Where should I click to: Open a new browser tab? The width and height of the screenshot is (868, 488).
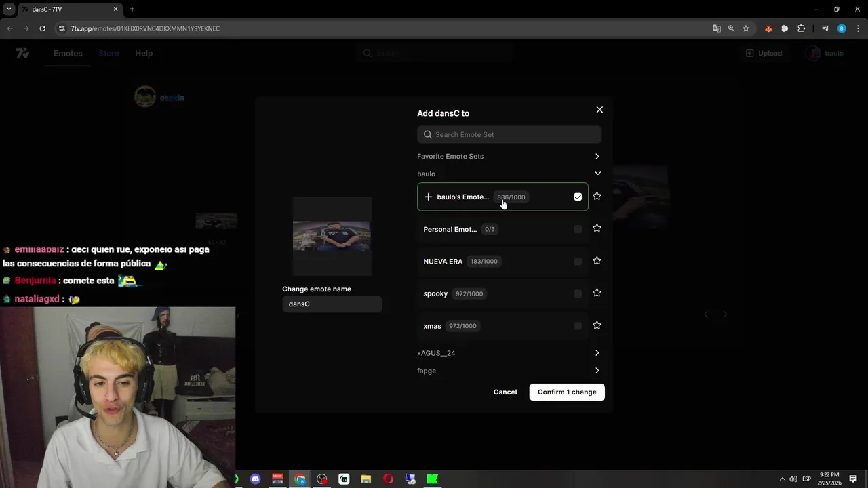132,9
